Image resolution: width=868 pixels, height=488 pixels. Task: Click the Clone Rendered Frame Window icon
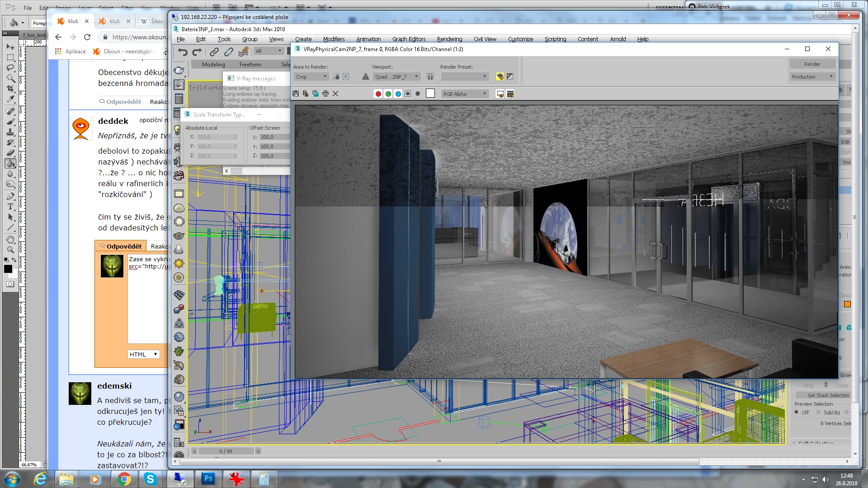click(x=316, y=94)
